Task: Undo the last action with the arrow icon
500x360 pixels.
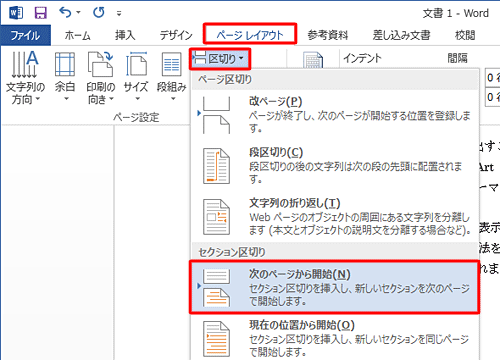Action: pyautogui.click(x=65, y=13)
